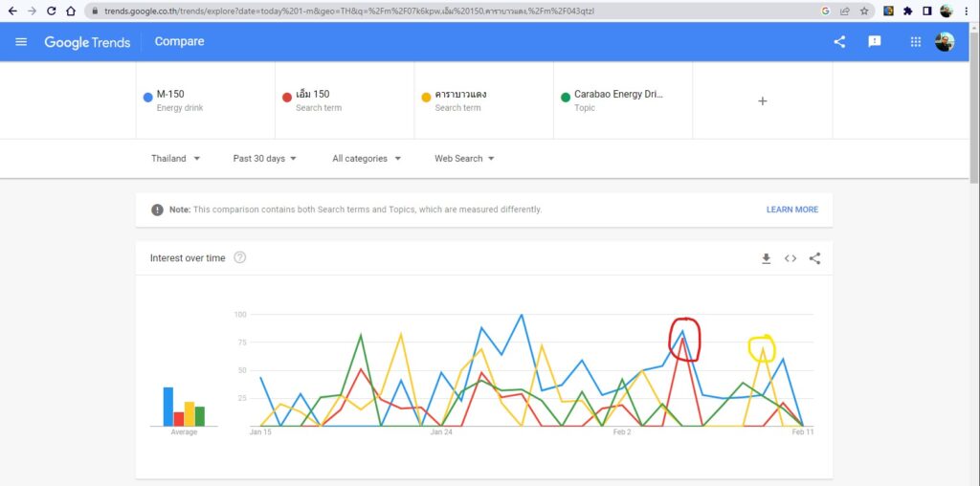
Task: Open the Google apps grid
Action: click(x=916, y=42)
